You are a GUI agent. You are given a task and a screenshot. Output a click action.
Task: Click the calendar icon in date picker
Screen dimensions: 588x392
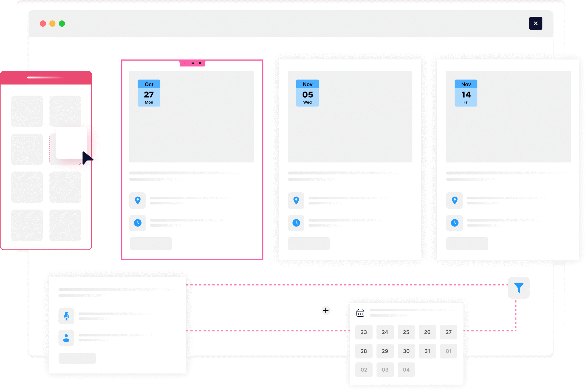(360, 313)
